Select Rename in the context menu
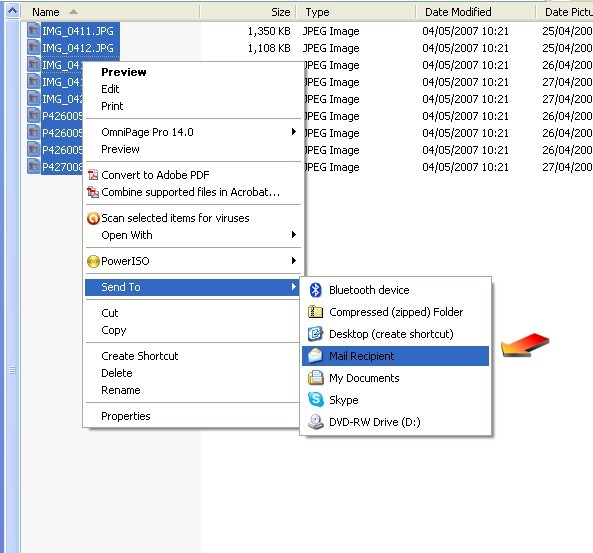This screenshot has width=593, height=553. click(x=121, y=390)
